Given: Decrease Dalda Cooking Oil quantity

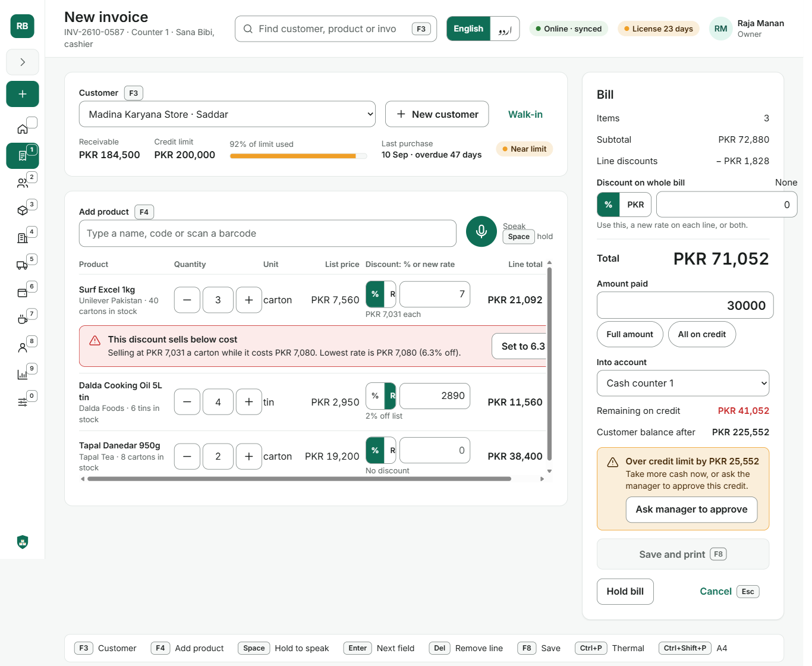Looking at the screenshot, I should click(x=187, y=402).
